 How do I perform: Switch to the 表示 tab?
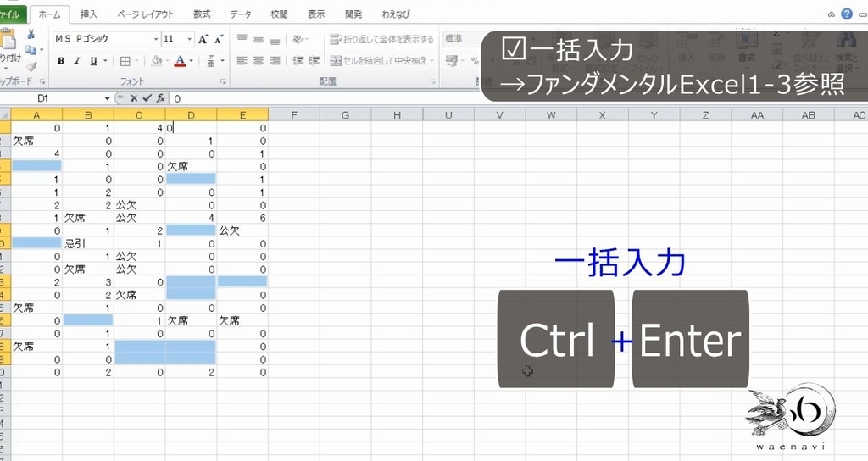coord(316,14)
